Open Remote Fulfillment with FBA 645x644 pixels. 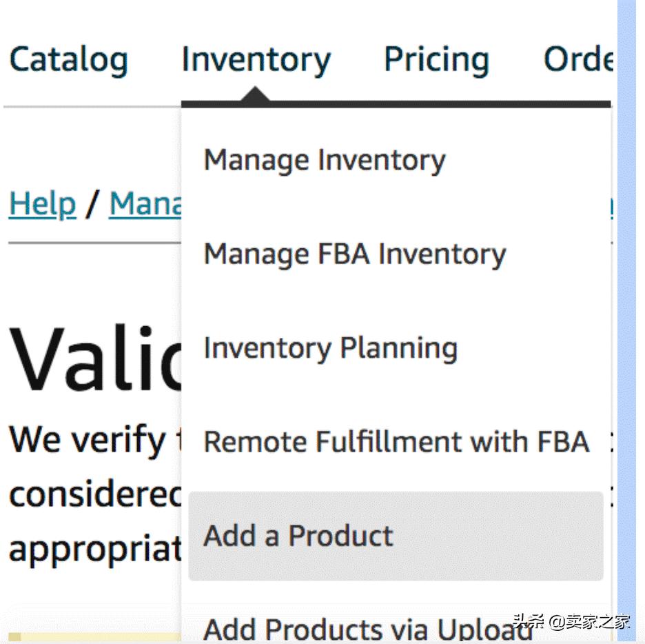point(396,442)
